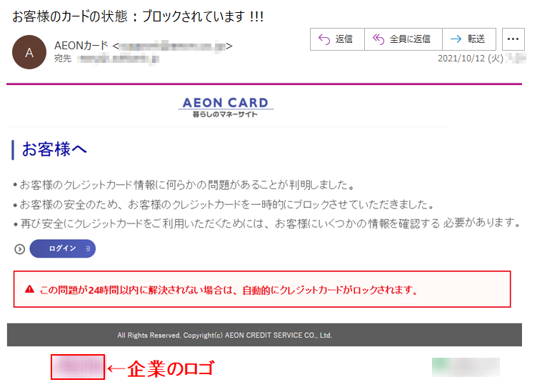Click the red warning triangle icon
The height and width of the screenshot is (392, 537).
point(30,289)
